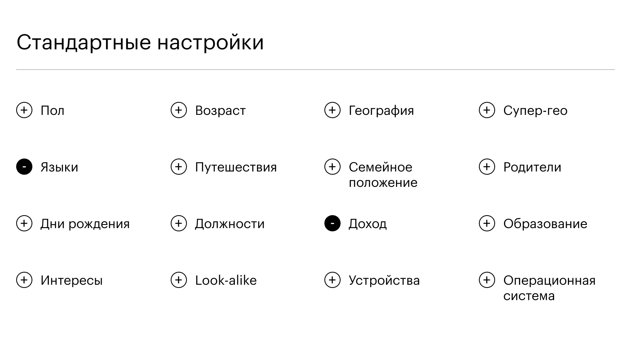
Task: Click the plus icon next to Путешествия
Action: (x=179, y=167)
